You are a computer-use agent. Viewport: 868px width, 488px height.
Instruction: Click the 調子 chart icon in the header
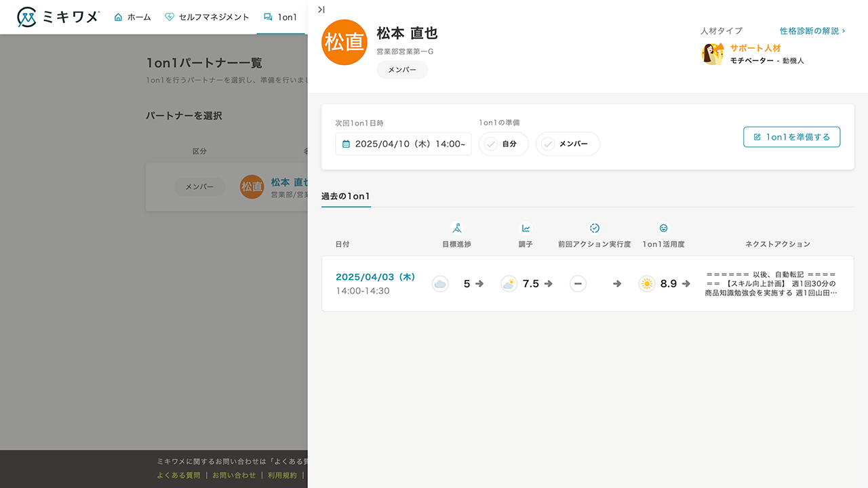pyautogui.click(x=526, y=228)
